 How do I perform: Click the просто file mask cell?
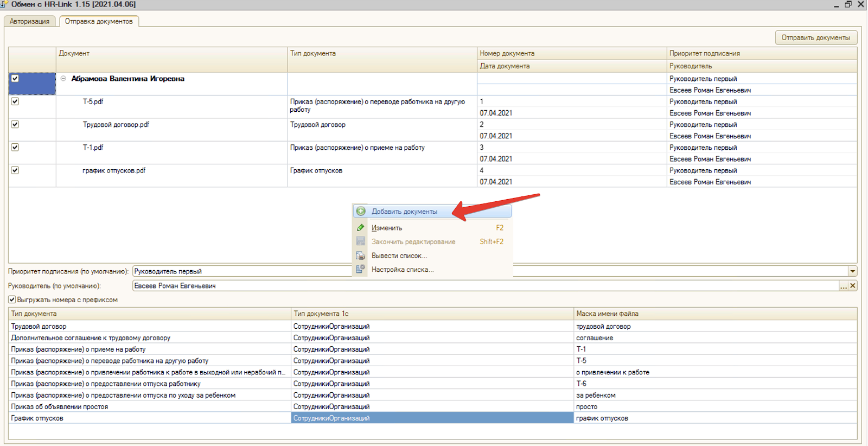716,406
